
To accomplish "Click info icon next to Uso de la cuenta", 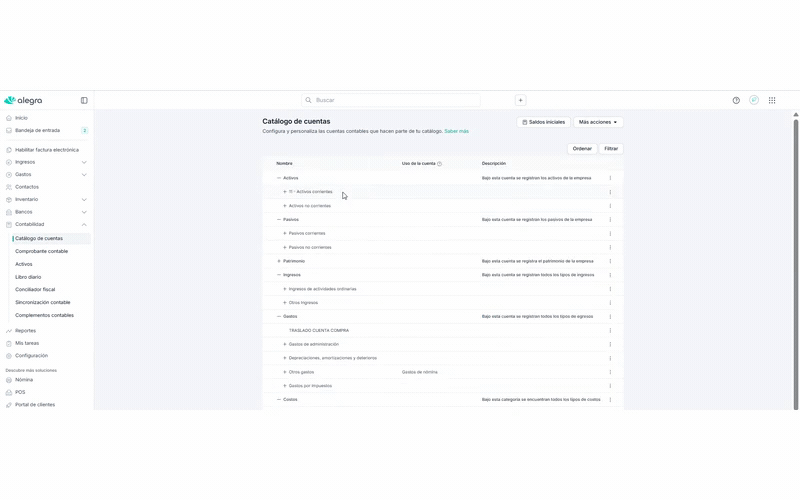I will coord(439,163).
